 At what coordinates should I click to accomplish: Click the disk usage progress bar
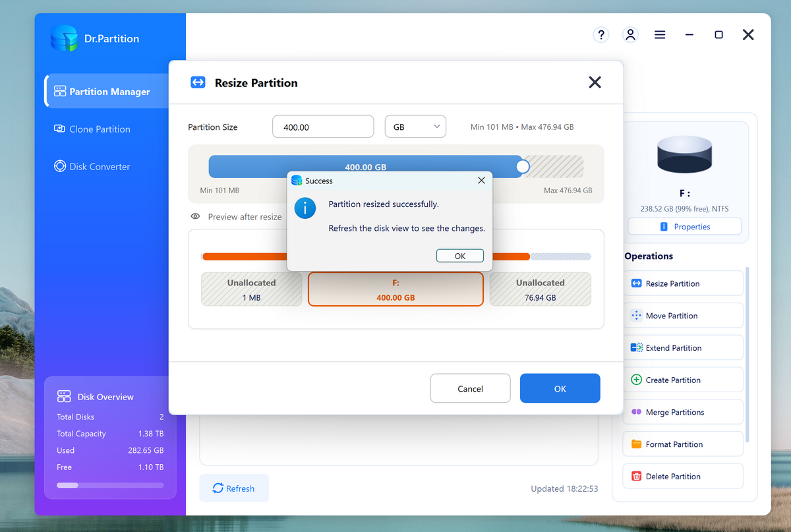(x=110, y=485)
